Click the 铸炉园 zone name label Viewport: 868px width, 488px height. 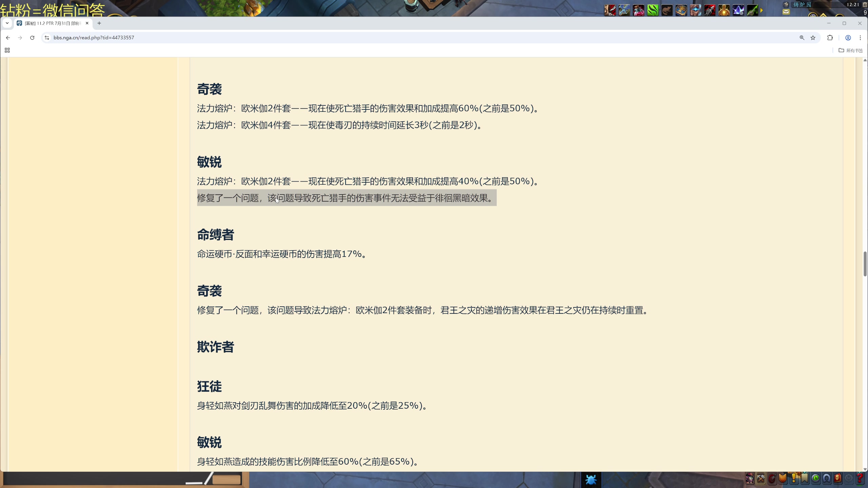(802, 4)
